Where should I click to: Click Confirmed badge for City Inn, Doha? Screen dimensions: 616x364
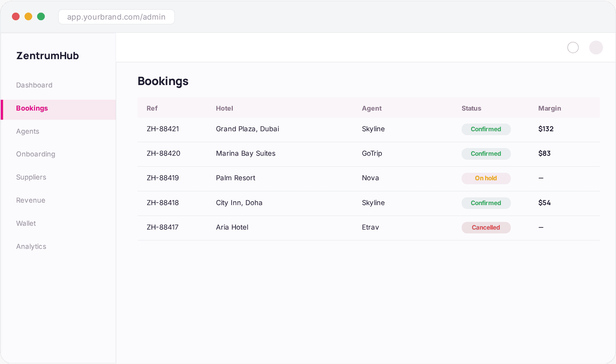(486, 203)
